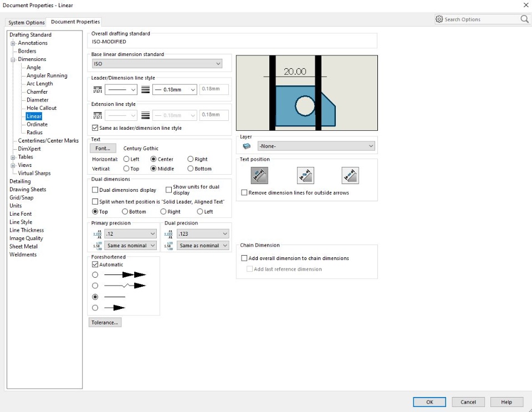The width and height of the screenshot is (532, 412).
Task: Select Bottom for dual dimensions placement
Action: tap(125, 212)
